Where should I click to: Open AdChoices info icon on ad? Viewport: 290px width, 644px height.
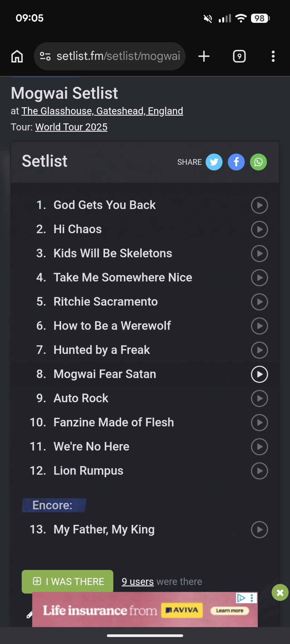click(x=241, y=598)
